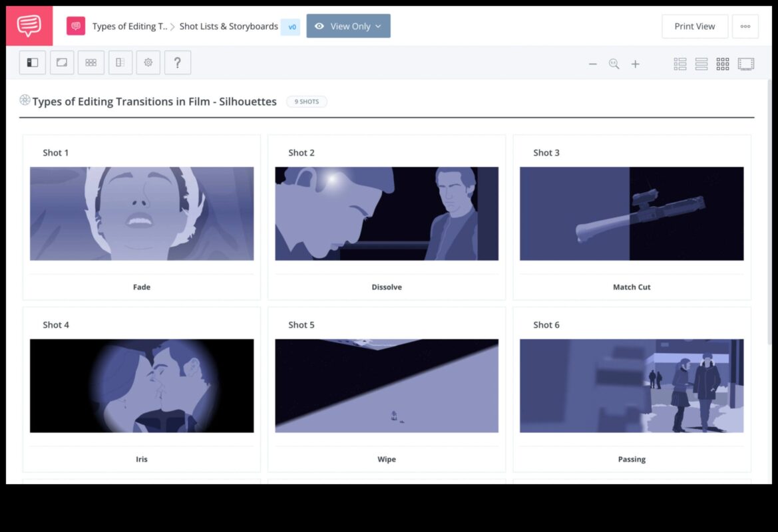Click the aspect ratio frame icon
778x532 pixels.
coord(62,63)
